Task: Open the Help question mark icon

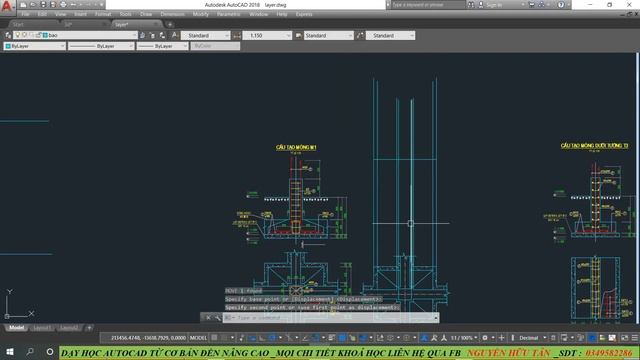Action: coord(561,5)
